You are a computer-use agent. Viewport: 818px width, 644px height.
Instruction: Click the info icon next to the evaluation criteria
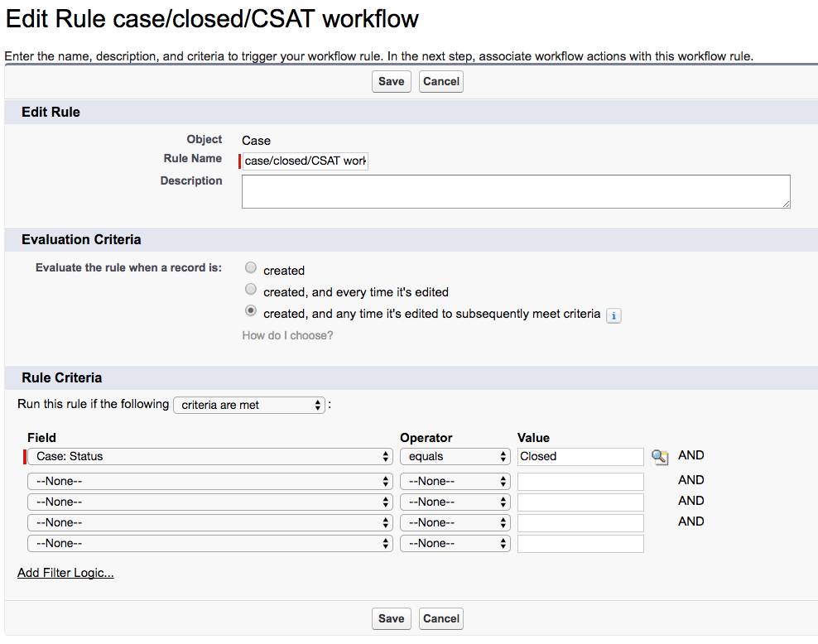click(613, 315)
